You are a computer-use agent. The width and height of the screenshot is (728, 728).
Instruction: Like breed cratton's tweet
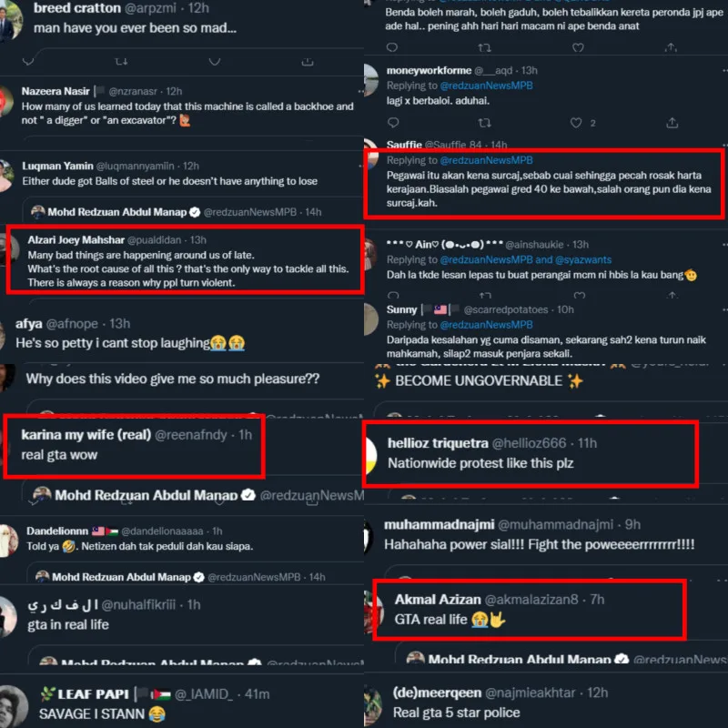pos(214,61)
